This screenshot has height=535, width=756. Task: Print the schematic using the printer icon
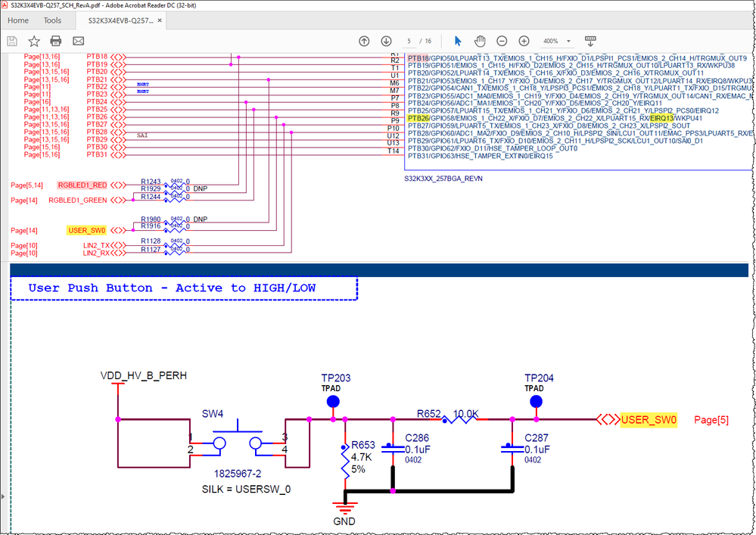pos(56,41)
